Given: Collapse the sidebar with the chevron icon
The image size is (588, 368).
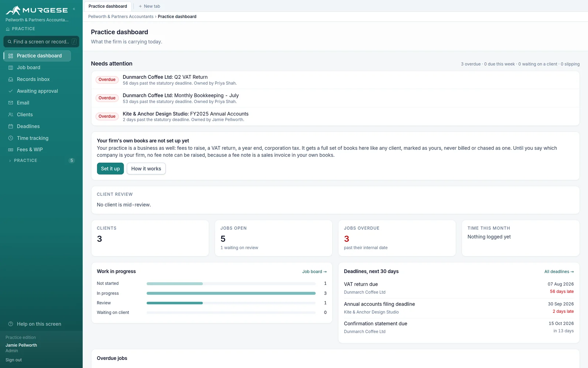Looking at the screenshot, I should pos(74,9).
